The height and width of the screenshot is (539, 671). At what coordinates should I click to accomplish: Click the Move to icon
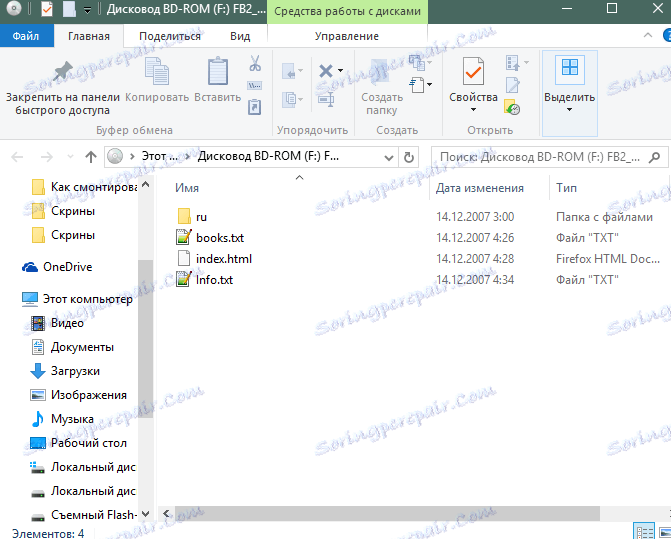click(x=289, y=71)
